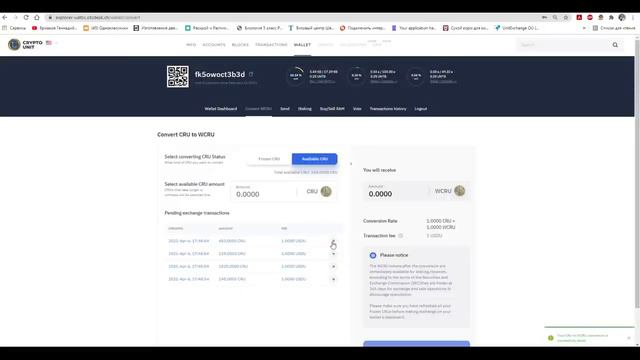
Task: Click the zoom magnifier icon in address bar
Action: pos(555,18)
